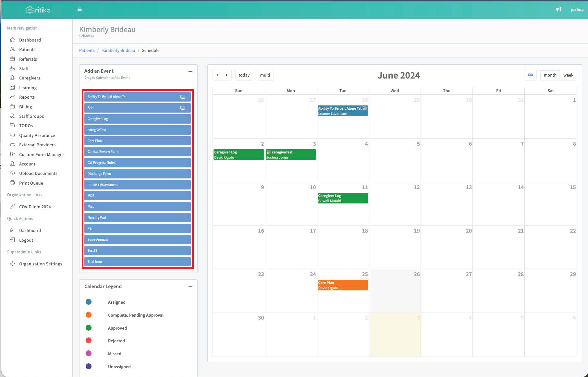This screenshot has width=588, height=377.
Task: Collapse the Calendar Legend panel
Action: tap(190, 286)
